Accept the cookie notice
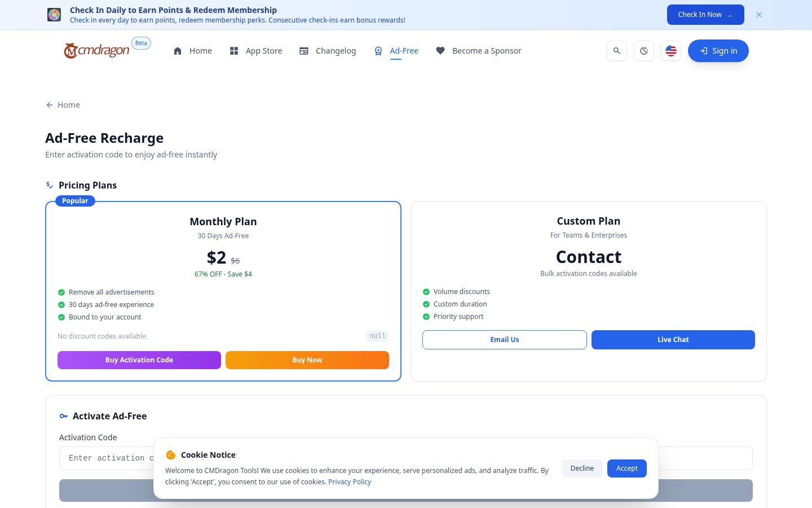The image size is (812, 508). point(627,468)
